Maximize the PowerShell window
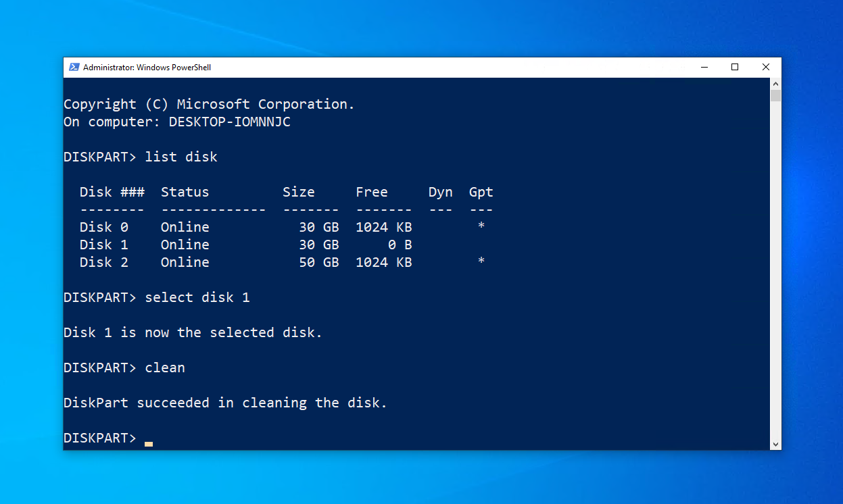843x504 pixels. coord(735,68)
